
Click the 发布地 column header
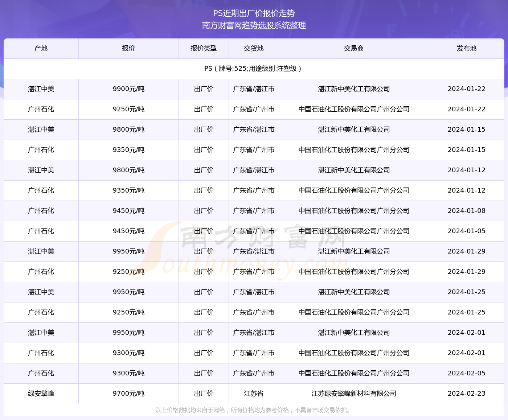(x=466, y=48)
